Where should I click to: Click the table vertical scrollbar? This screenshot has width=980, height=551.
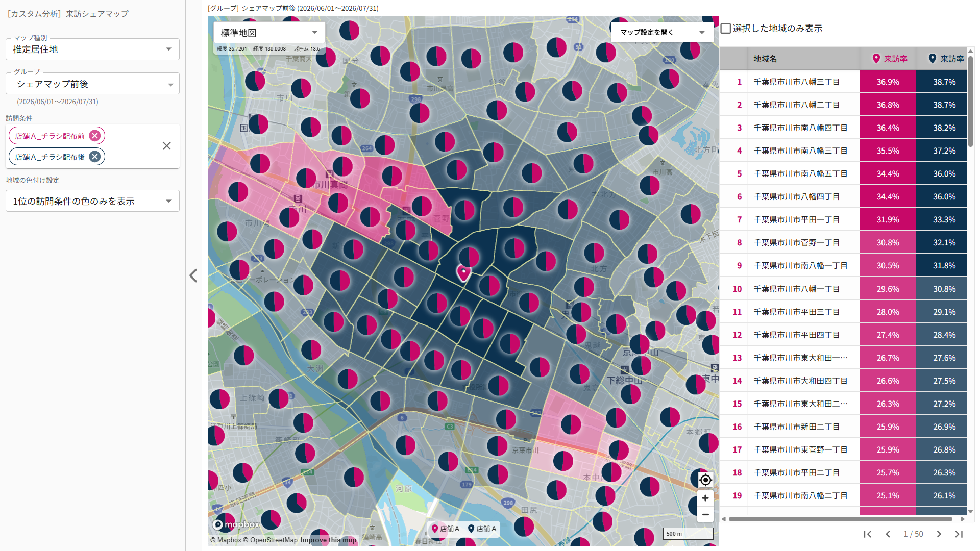(x=970, y=101)
